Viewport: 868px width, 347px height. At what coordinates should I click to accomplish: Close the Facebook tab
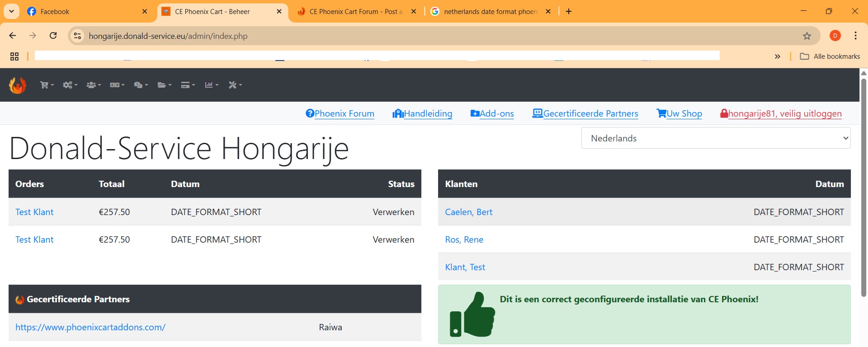[x=145, y=11]
